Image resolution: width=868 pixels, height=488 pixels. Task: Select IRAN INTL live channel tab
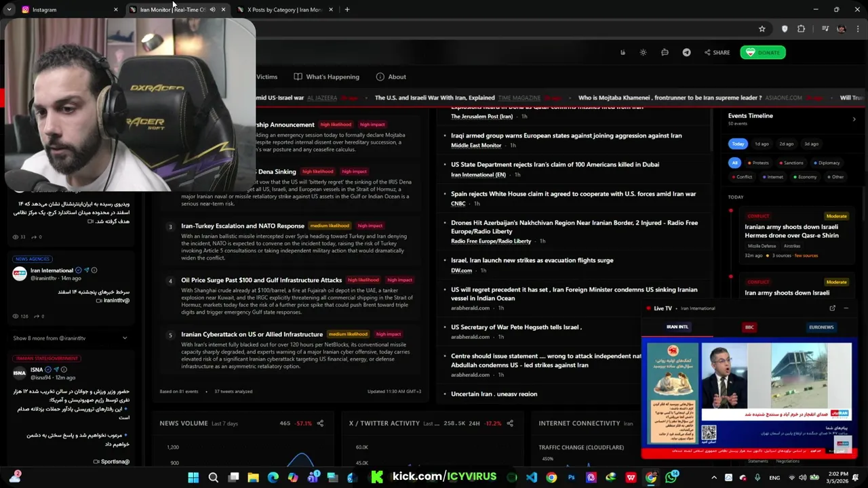pyautogui.click(x=677, y=327)
